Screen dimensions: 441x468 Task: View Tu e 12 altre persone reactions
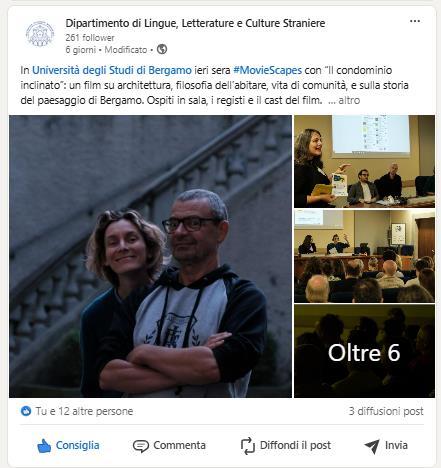pos(84,411)
